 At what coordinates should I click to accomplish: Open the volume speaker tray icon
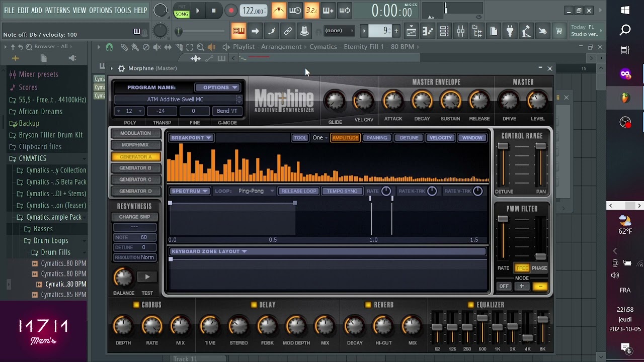tap(615, 276)
